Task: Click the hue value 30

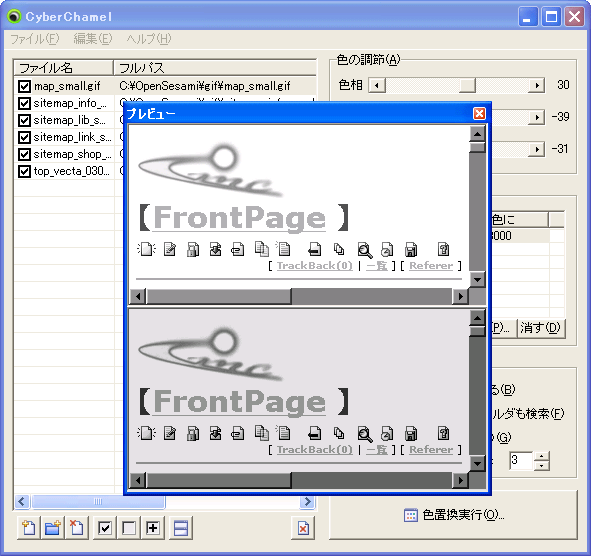Action: 563,85
